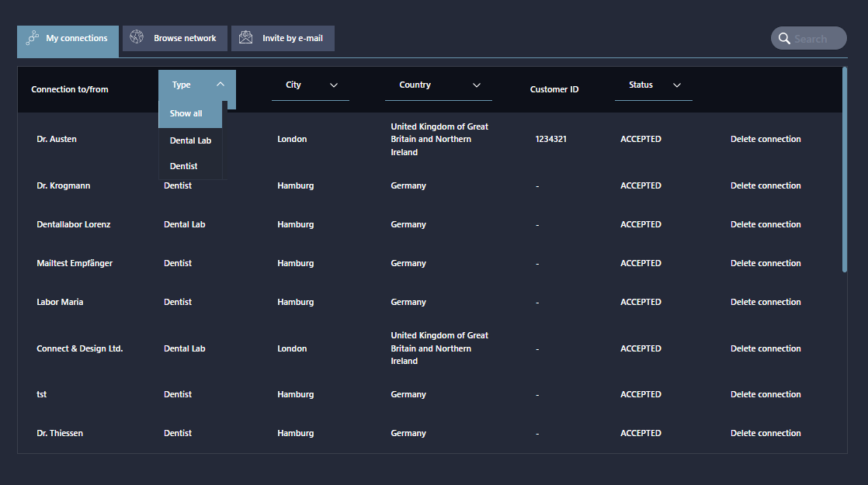
Task: Choose Dentist option in Type menu
Action: click(x=184, y=166)
